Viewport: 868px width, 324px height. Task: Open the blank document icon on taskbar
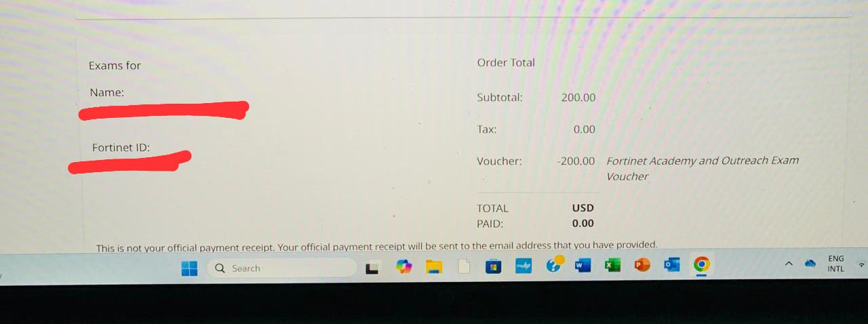464,266
